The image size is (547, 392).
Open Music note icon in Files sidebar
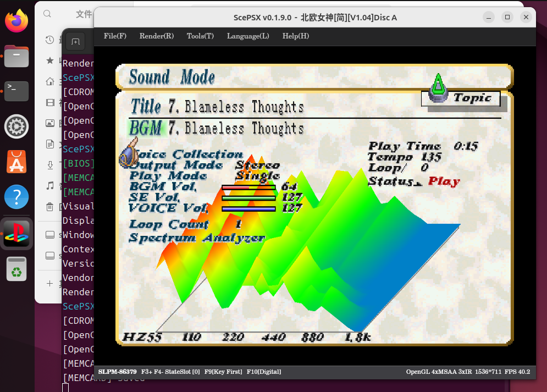(50, 185)
